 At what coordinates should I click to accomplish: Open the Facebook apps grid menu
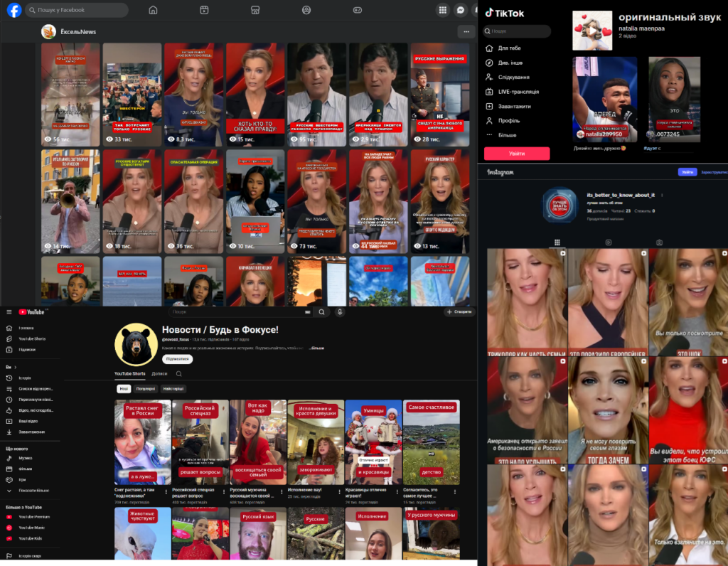(x=442, y=10)
